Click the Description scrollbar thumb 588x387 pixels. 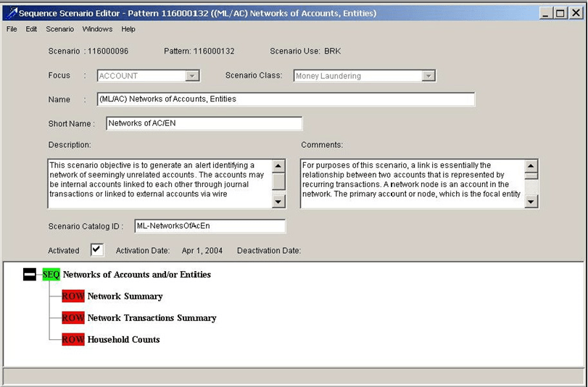(278, 181)
